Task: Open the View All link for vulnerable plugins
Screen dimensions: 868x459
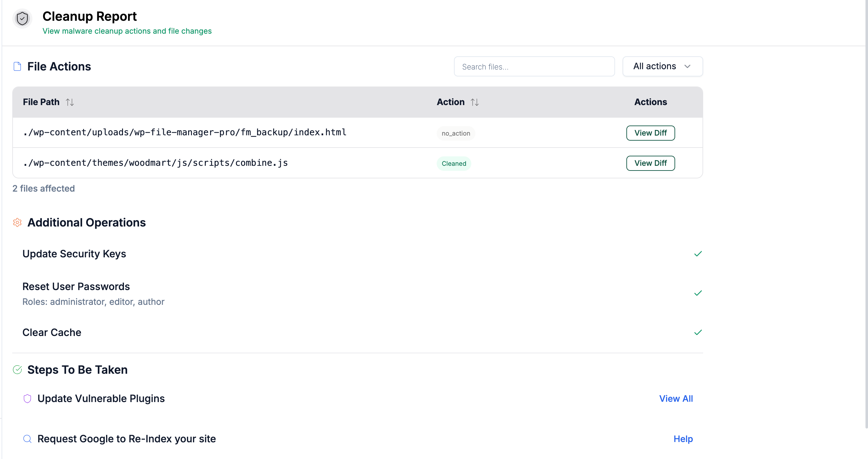Action: point(676,398)
